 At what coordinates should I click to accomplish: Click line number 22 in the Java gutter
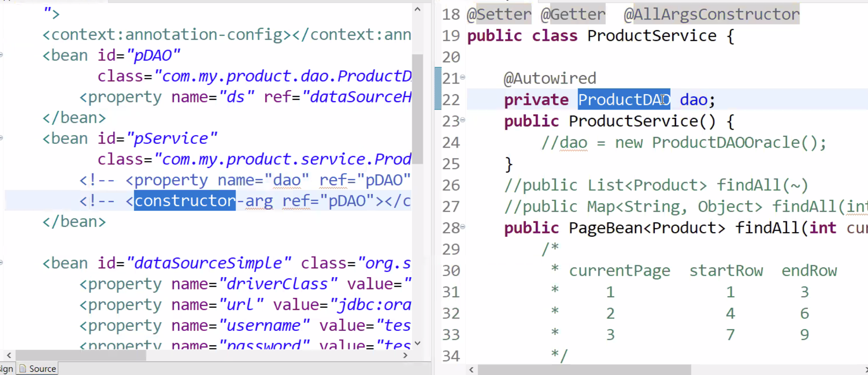click(x=451, y=100)
